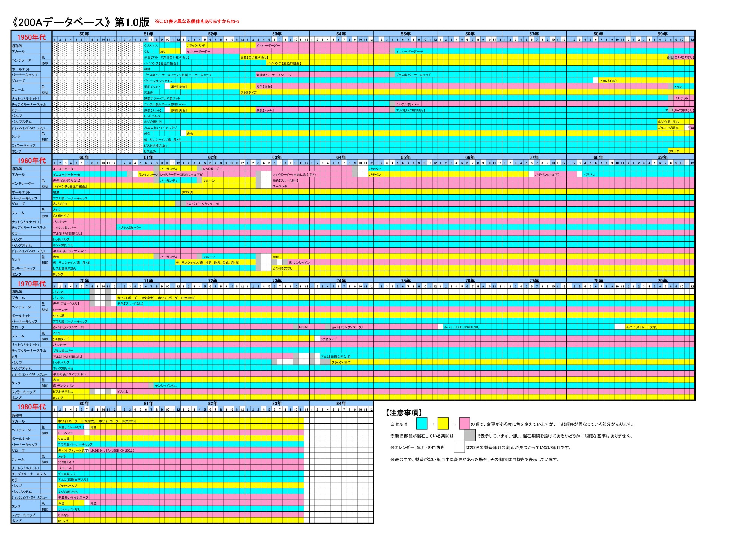This screenshot has height=534, width=756.
Task: Click the 《200Aデータベース》第1.0版 title
Action: [81, 22]
